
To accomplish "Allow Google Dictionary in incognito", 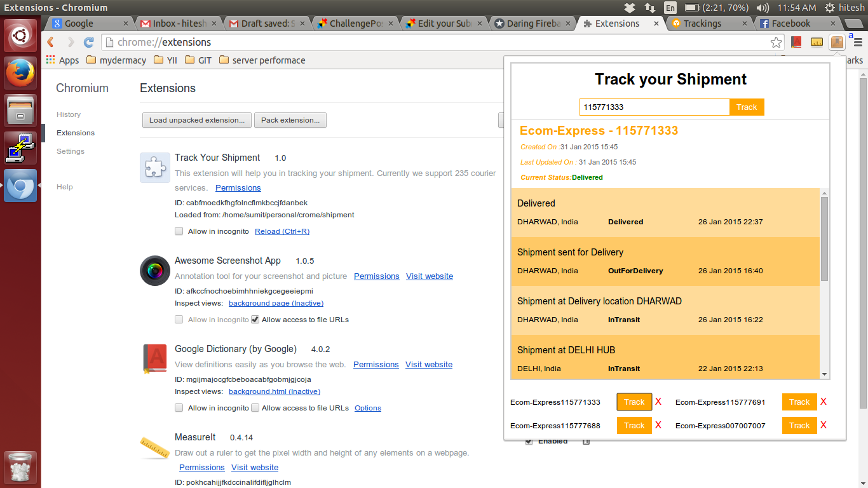I will [x=179, y=408].
